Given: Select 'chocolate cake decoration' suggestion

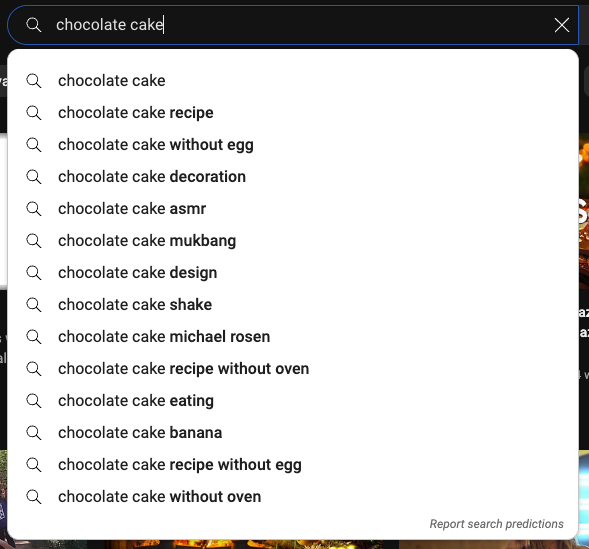Looking at the screenshot, I should point(293,176).
